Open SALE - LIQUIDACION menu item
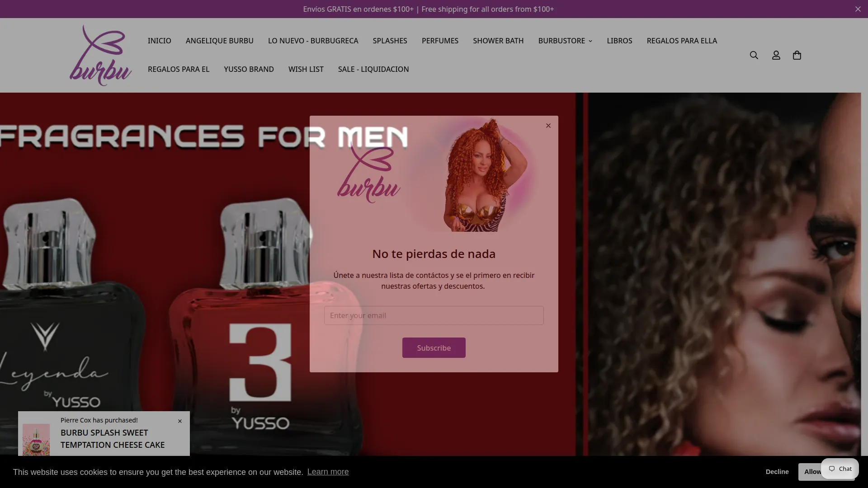The height and width of the screenshot is (488, 868). pyautogui.click(x=373, y=69)
